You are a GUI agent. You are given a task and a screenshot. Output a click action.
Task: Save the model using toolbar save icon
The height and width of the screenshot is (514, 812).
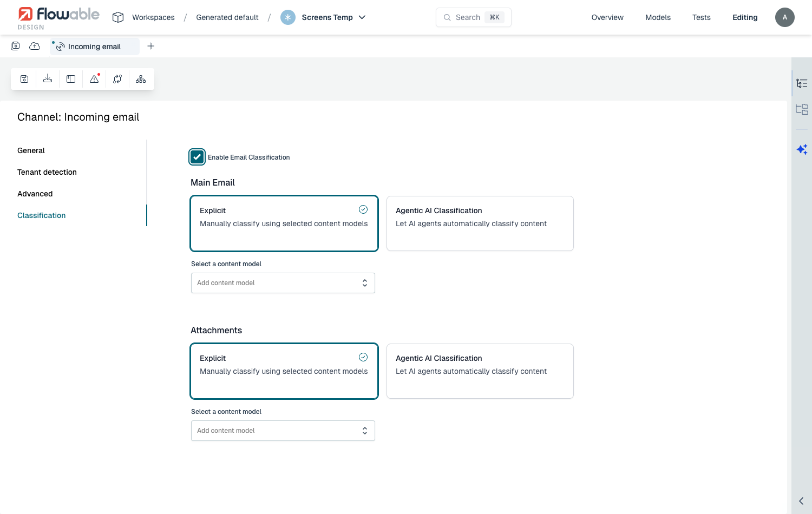[24, 79]
